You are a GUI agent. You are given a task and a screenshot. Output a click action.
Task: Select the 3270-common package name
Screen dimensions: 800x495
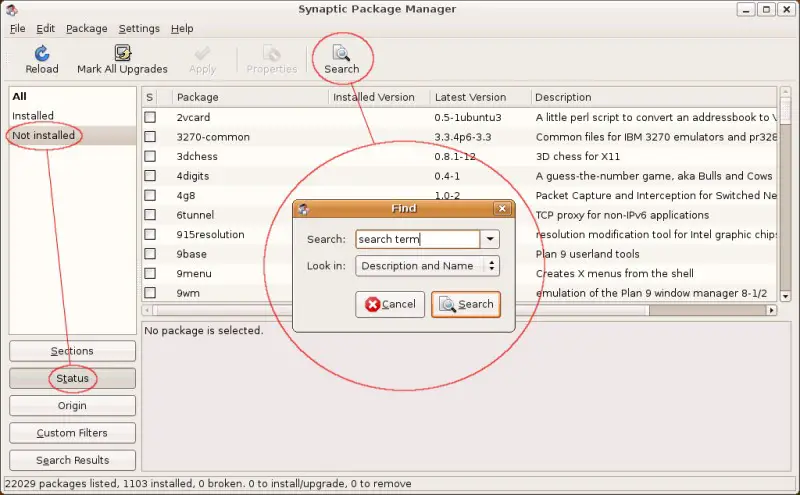(x=213, y=137)
